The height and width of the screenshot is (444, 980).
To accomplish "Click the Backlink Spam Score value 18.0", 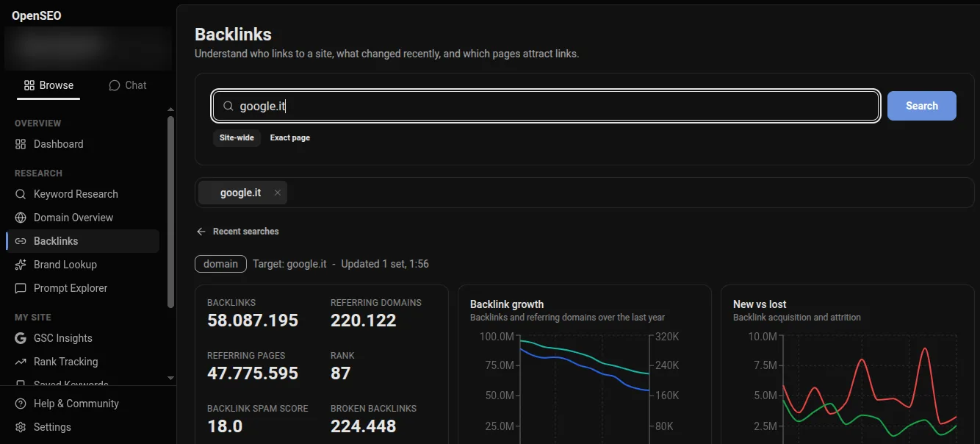I will (x=225, y=426).
